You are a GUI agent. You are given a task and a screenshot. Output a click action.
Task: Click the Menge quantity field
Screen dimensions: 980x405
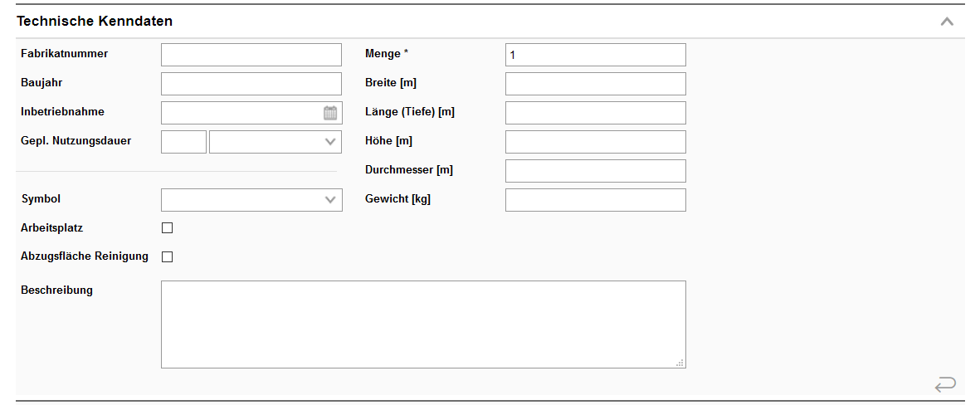coord(595,55)
